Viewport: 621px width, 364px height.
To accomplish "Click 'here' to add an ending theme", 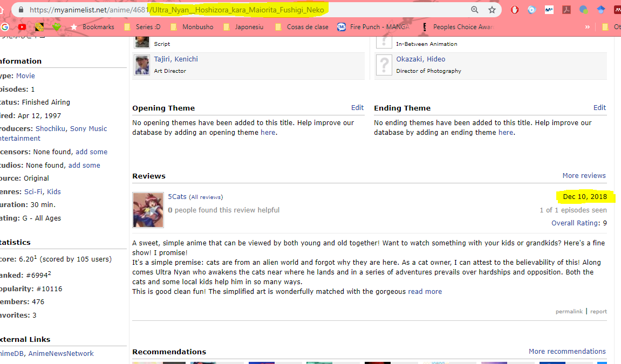I will [x=506, y=133].
